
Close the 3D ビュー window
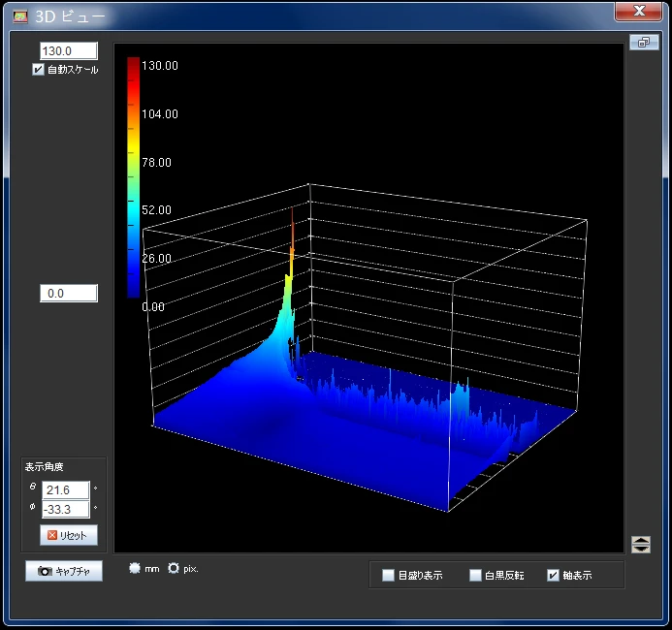640,12
